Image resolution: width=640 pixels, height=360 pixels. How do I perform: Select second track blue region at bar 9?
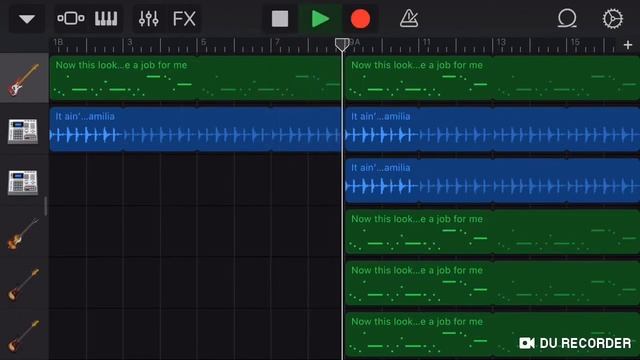[492, 129]
